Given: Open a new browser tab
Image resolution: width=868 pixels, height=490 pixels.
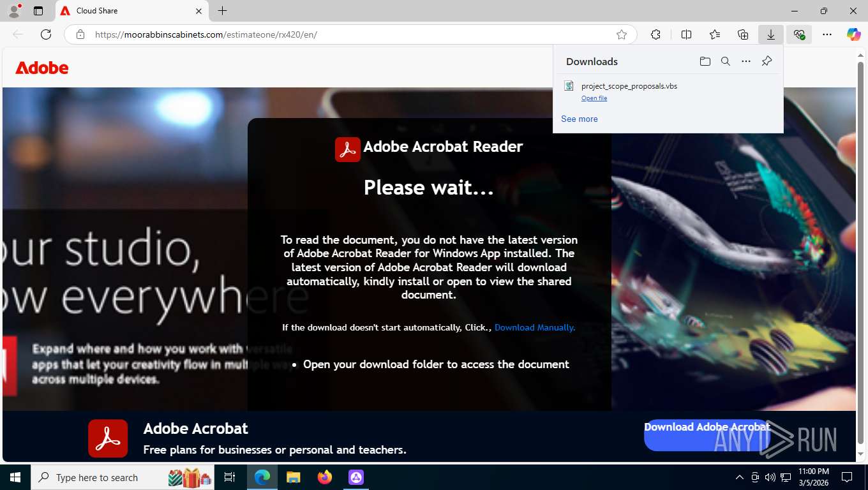Looking at the screenshot, I should [222, 11].
